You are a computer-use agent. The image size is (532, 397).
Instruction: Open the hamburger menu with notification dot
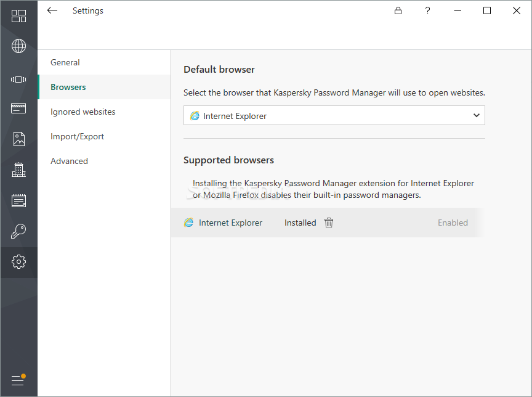point(18,380)
